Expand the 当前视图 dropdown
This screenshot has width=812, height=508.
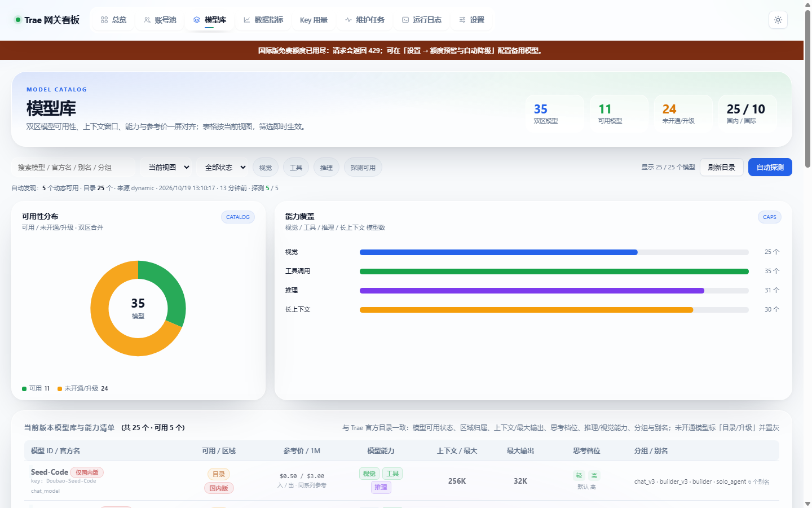click(x=169, y=167)
